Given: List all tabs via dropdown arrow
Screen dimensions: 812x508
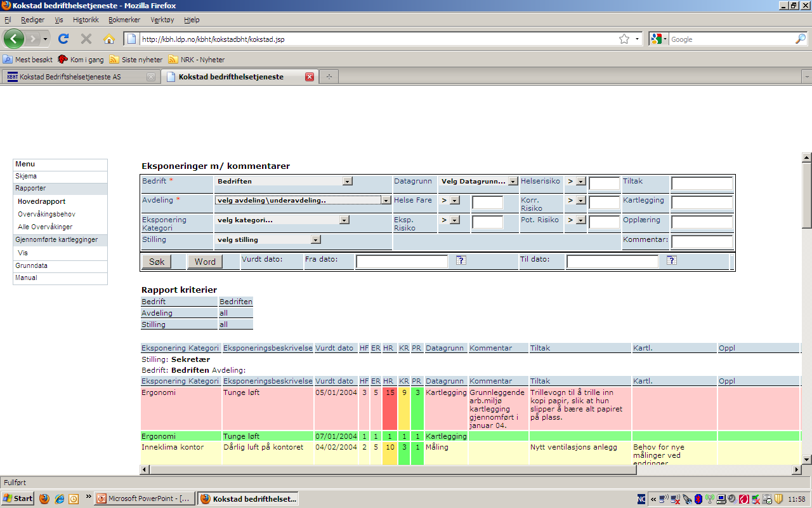Looking at the screenshot, I should [x=806, y=77].
